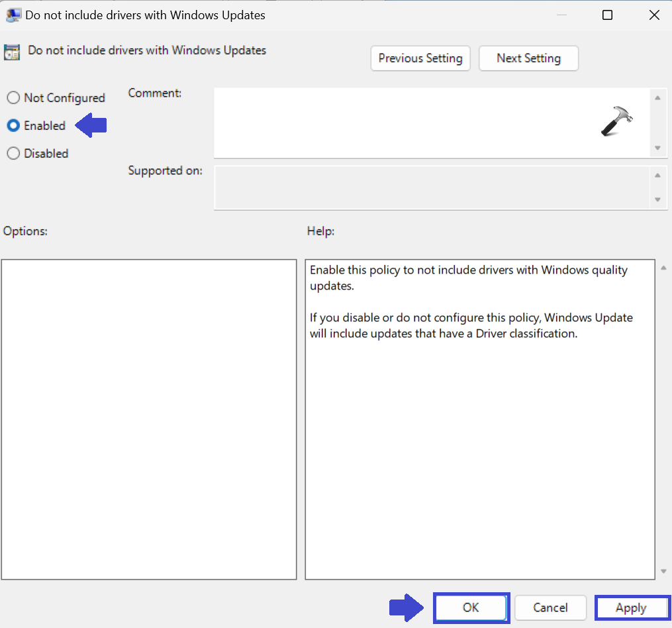
Task: Close the policy dialog with the X button
Action: (x=653, y=15)
